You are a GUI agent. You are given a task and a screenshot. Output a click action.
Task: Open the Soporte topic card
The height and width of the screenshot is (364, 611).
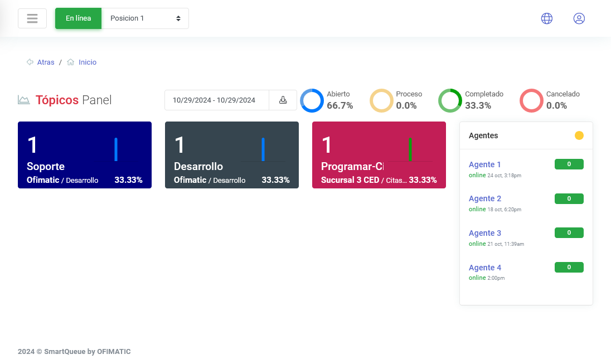point(85,155)
